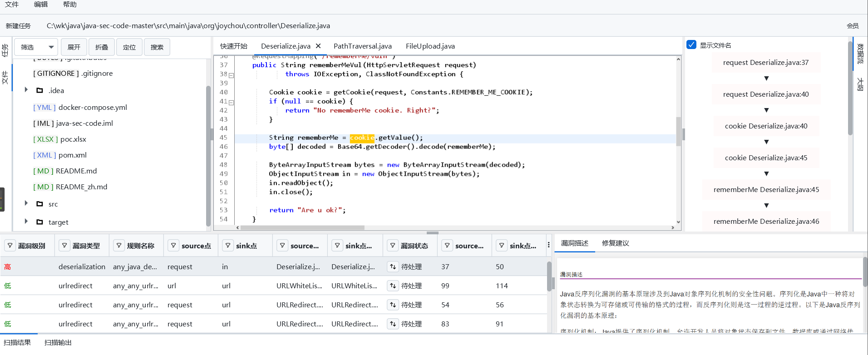868x355 pixels.
Task: Select the poc.xlsx file
Action: pyautogui.click(x=59, y=139)
